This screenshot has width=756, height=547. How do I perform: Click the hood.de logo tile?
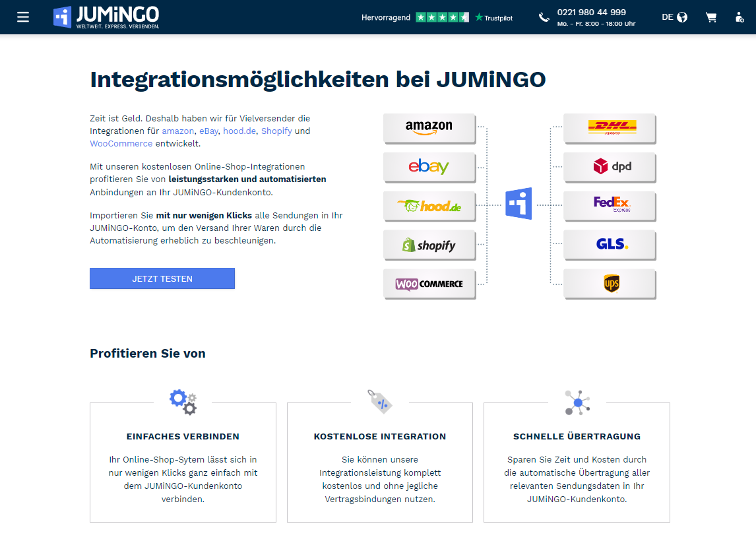click(x=429, y=206)
